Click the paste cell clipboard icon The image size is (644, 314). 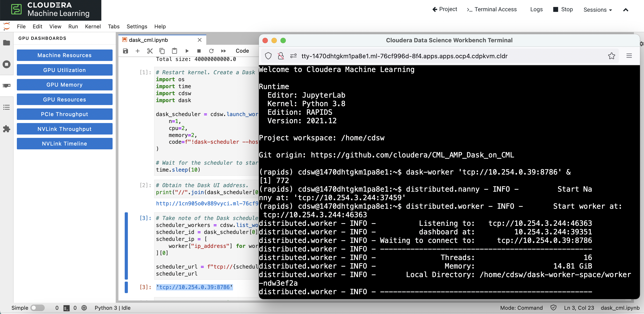174,51
